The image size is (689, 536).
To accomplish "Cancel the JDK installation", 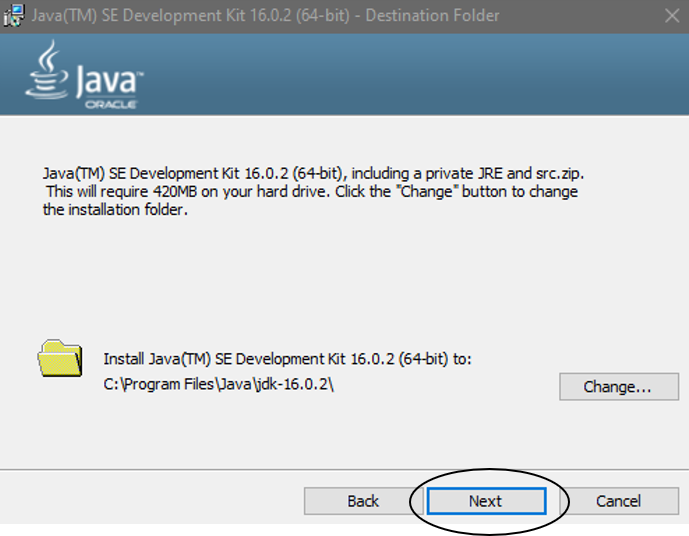I will pyautogui.click(x=619, y=501).
